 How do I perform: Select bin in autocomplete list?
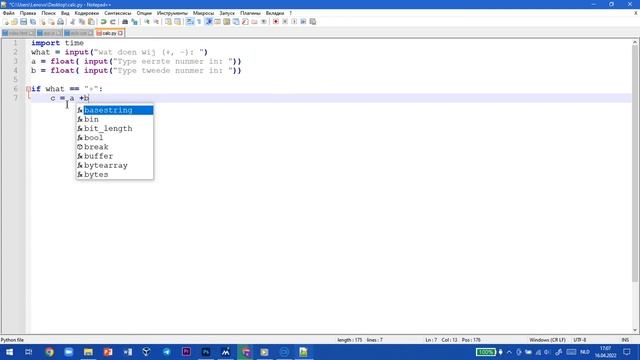tap(115, 119)
